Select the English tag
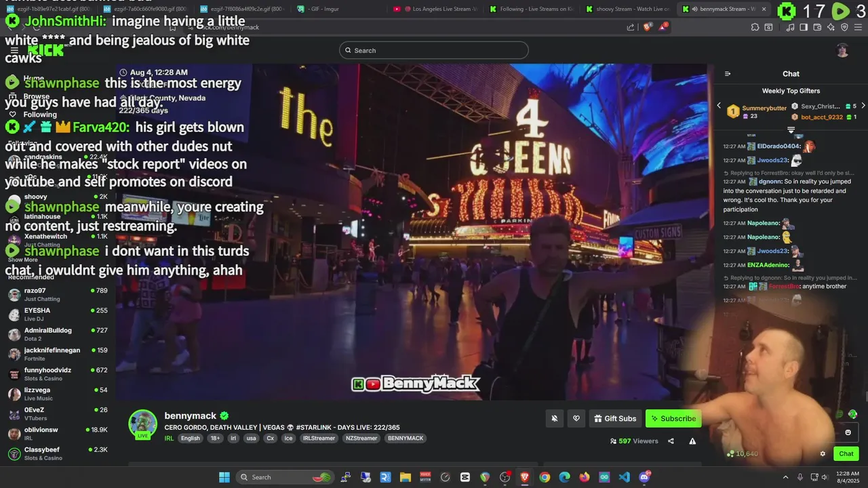Image resolution: width=868 pixels, height=488 pixels. 191,439
